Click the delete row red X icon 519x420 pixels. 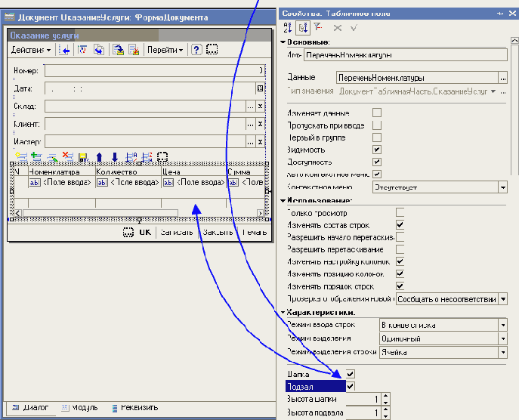click(x=66, y=157)
